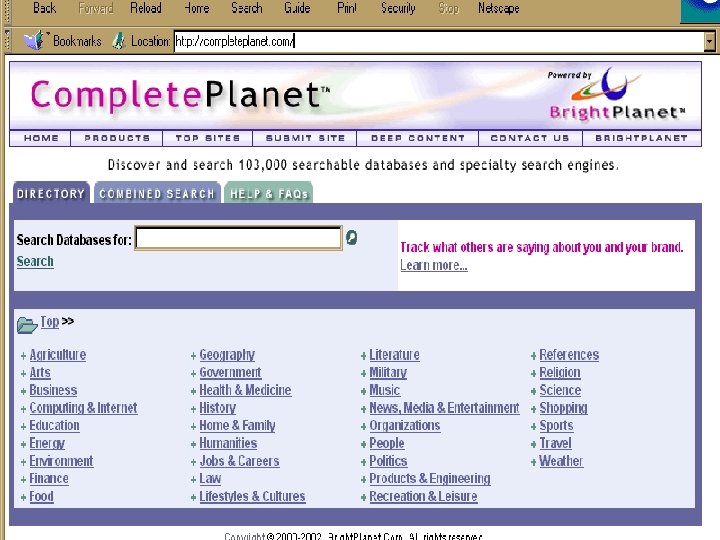Click the Guide toolbar button

(297, 8)
